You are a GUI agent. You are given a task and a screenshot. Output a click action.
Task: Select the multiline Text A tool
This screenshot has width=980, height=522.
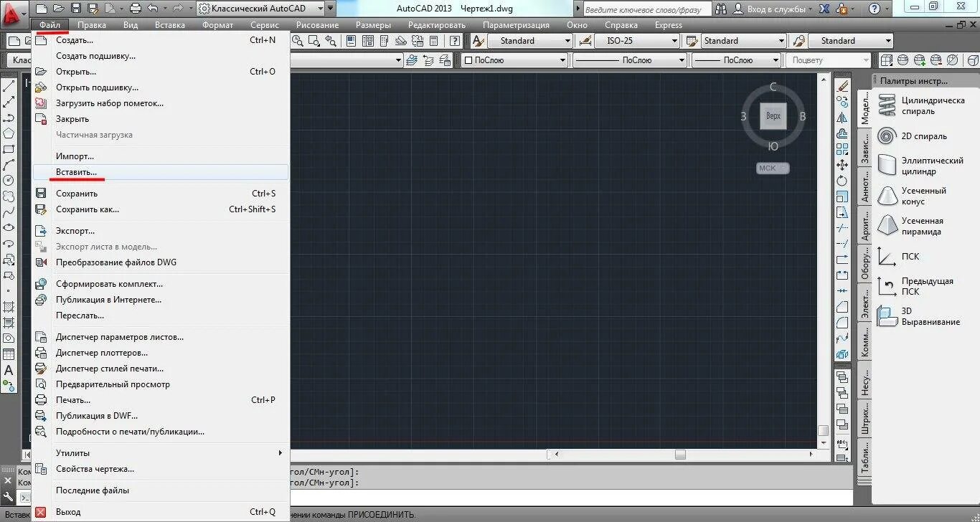click(x=9, y=370)
